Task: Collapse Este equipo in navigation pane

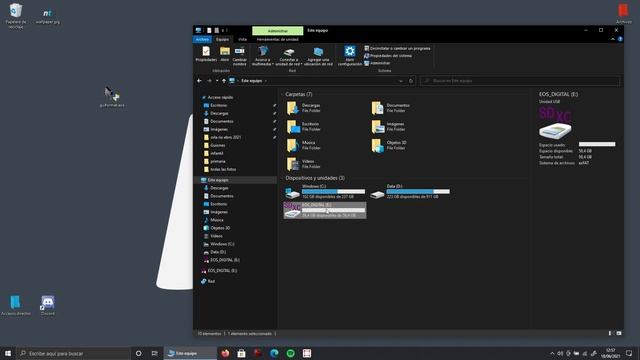Action: 199,180
